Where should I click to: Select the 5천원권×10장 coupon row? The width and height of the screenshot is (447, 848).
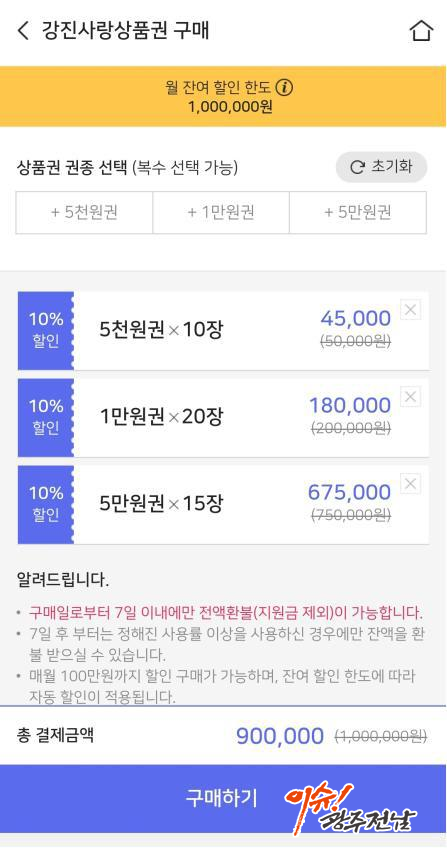pos(223,330)
